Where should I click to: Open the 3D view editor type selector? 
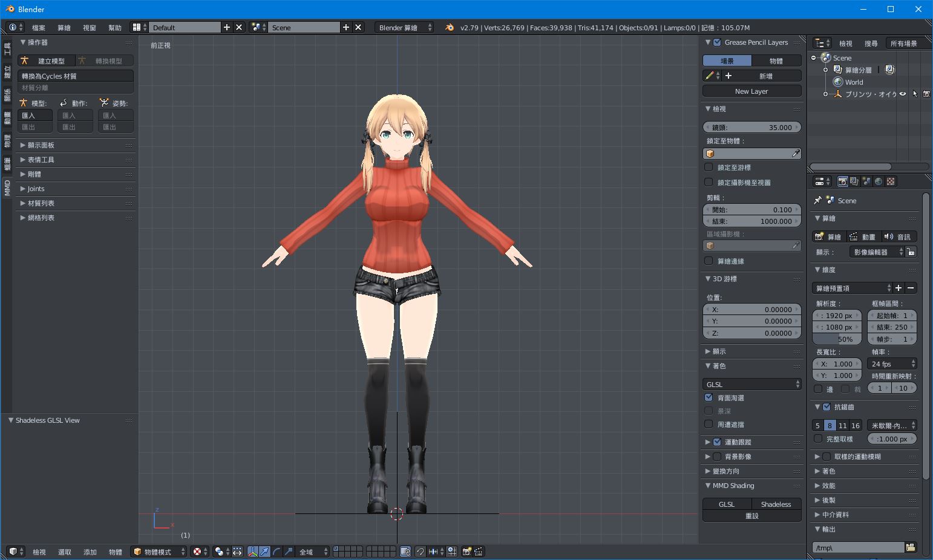[16, 552]
